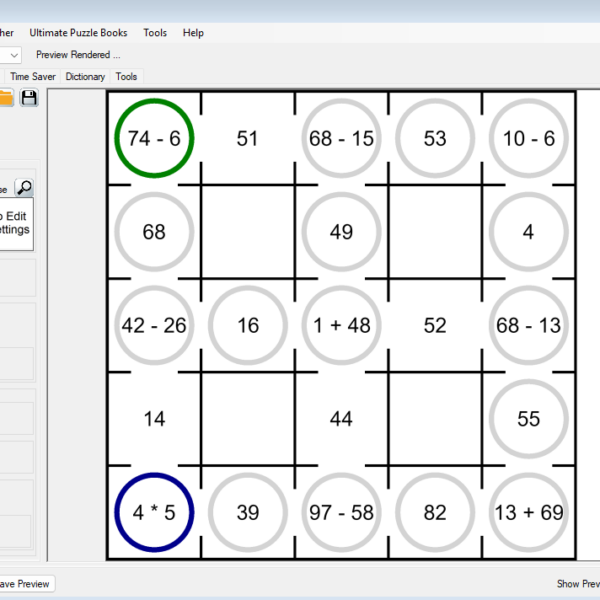Open the Ultimate Puzzle Books menu
This screenshot has height=600, width=600.
tap(78, 33)
